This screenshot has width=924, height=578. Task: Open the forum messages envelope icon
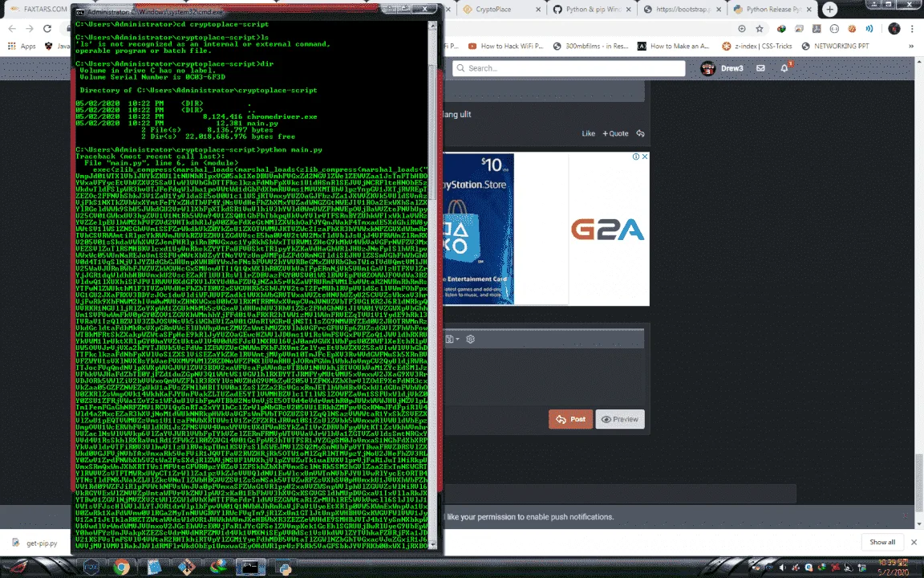pyautogui.click(x=760, y=68)
